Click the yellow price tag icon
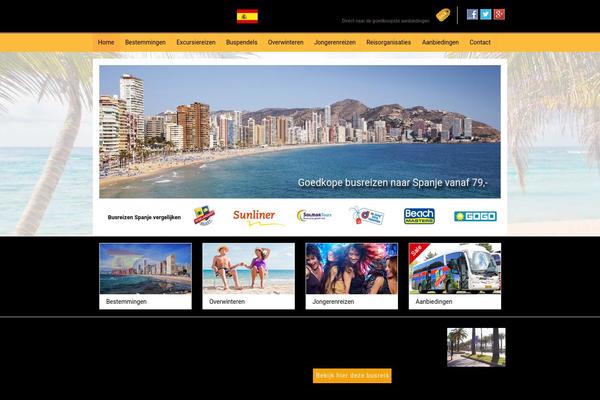This screenshot has width=600, height=400. 443,15
